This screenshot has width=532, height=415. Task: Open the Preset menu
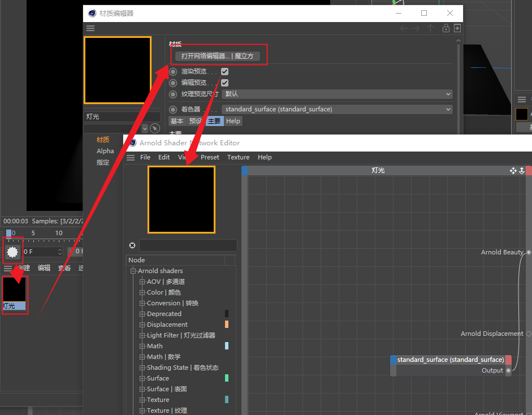point(210,157)
